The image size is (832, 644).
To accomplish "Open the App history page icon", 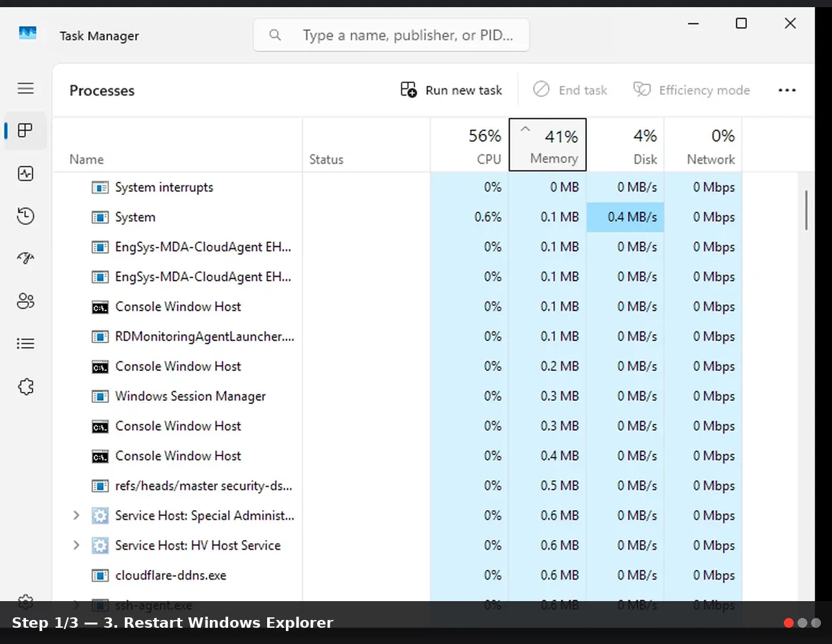I will [25, 216].
